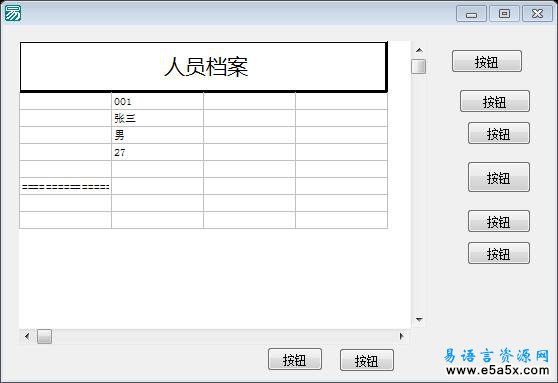Click the vertical scrollbar's up arrow
This screenshot has width=558, height=383.
[x=419, y=50]
